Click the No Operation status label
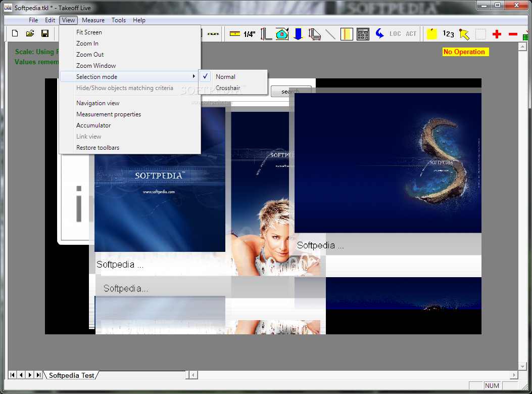 coord(465,52)
